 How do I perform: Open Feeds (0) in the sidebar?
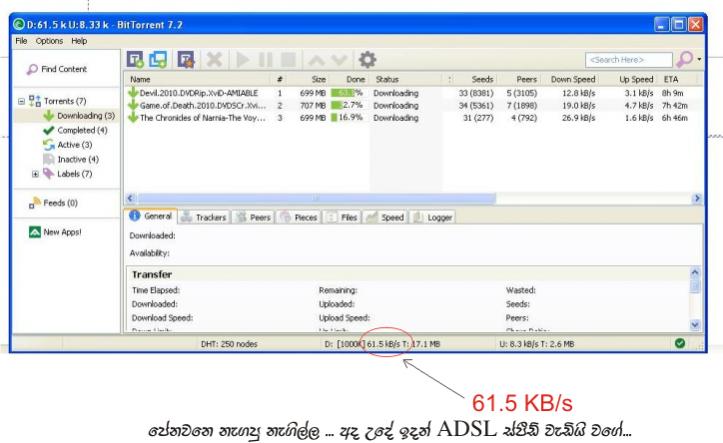(x=53, y=203)
